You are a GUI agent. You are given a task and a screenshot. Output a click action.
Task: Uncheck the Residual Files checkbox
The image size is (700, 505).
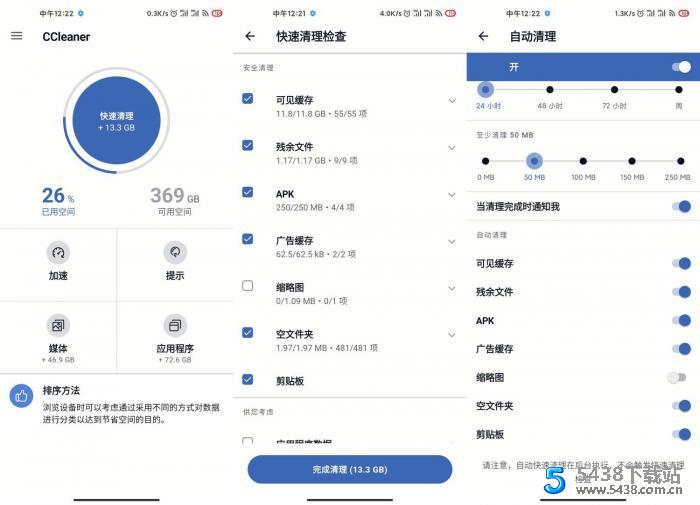click(x=247, y=146)
